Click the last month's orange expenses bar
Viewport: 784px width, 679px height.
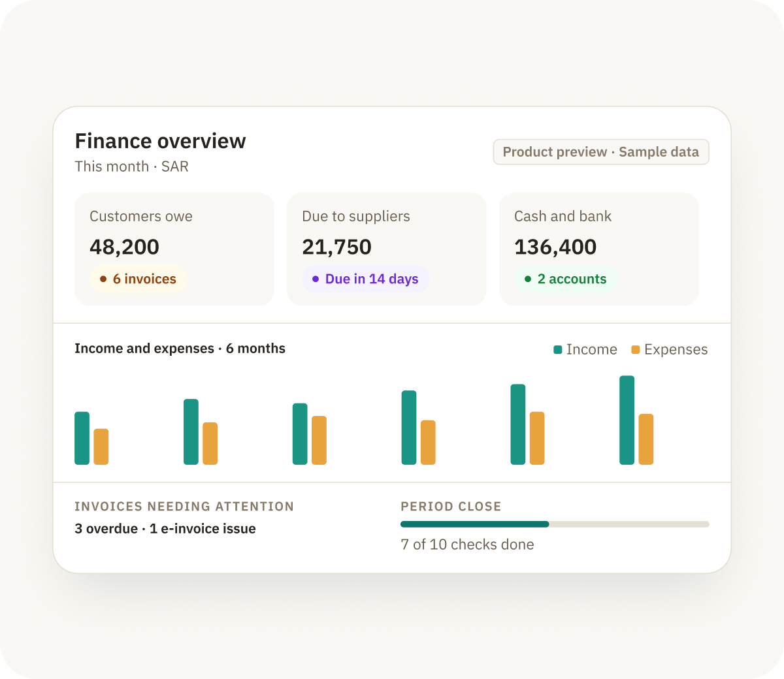point(646,439)
